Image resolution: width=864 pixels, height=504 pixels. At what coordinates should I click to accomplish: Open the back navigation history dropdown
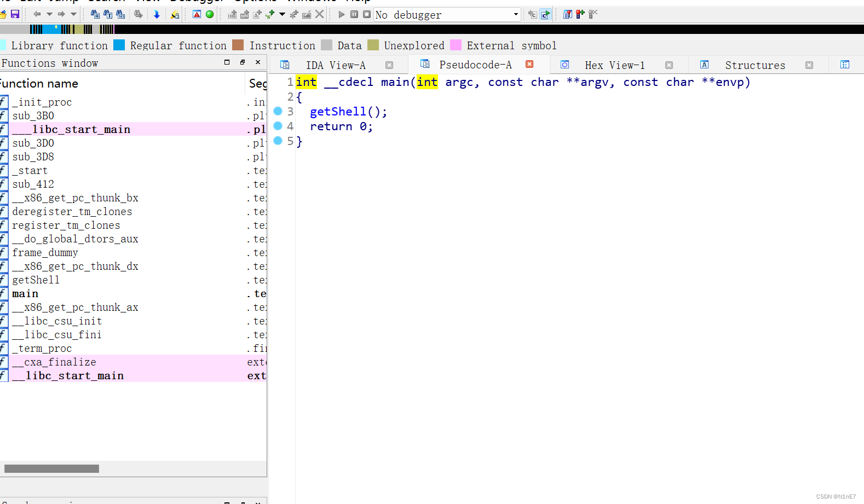pos(49,14)
